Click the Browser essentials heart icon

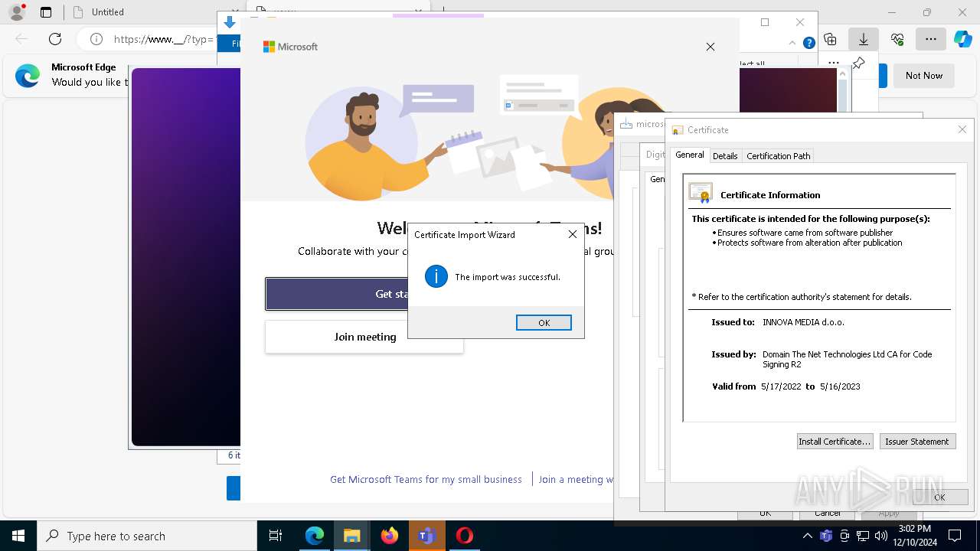pyautogui.click(x=897, y=38)
